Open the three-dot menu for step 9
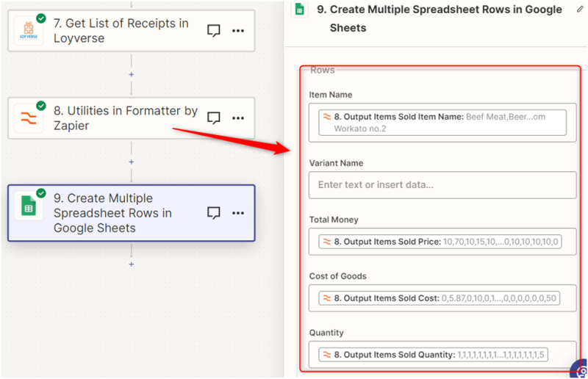The height and width of the screenshot is (379, 588). point(238,213)
